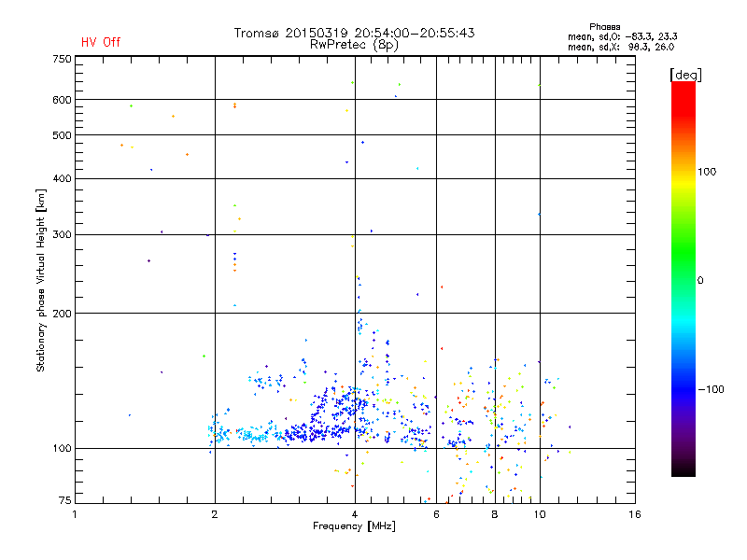The width and height of the screenshot is (747, 560).
Task: Click y-axis tick label '75'
Action: [x=65, y=500]
